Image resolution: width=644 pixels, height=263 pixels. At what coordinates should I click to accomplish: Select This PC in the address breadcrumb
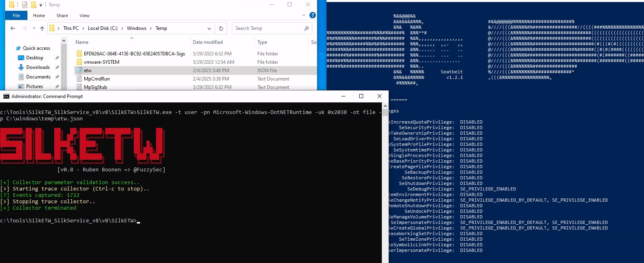tap(71, 28)
